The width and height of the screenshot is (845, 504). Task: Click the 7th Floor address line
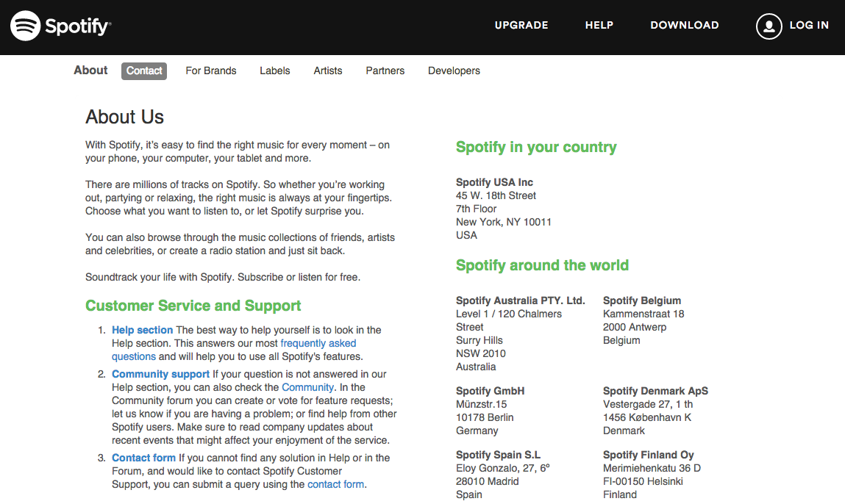pos(476,209)
